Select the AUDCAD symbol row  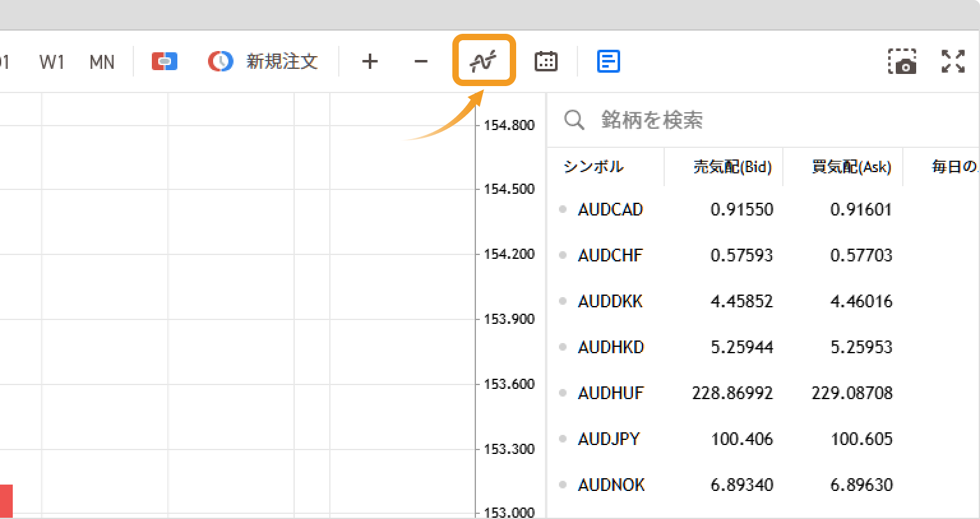pos(763,209)
